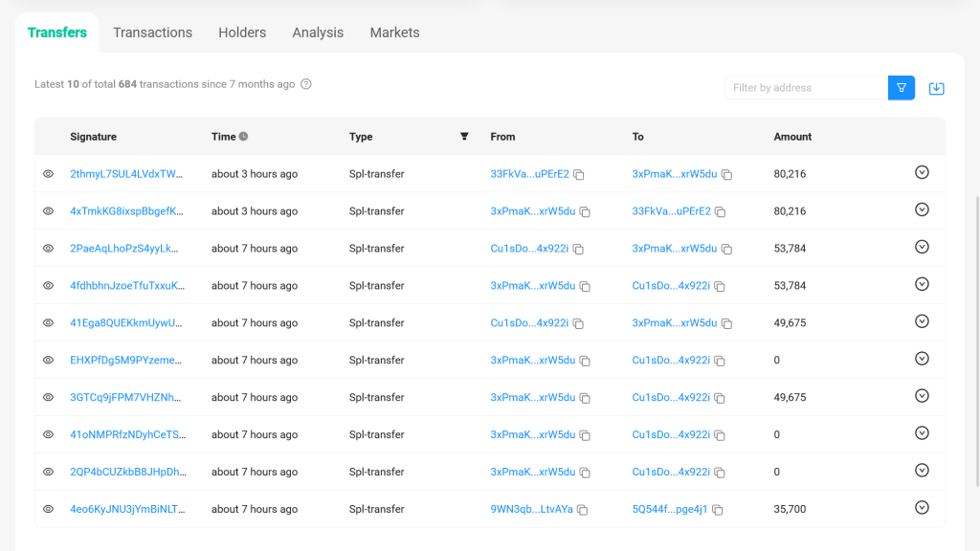Toggle eye icon for 41Ega8QUEKkmUywU row
This screenshot has width=980, height=551.
point(48,322)
